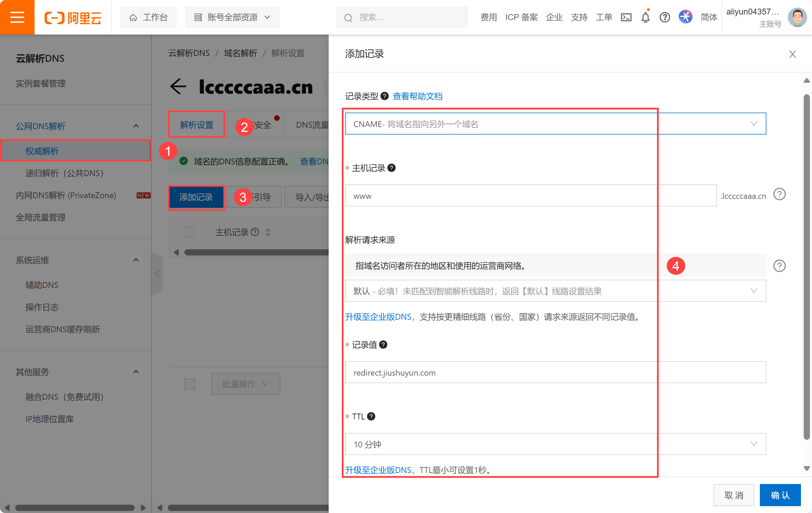Click the blue add record button
Viewport: 812px width, 513px height.
tap(196, 197)
